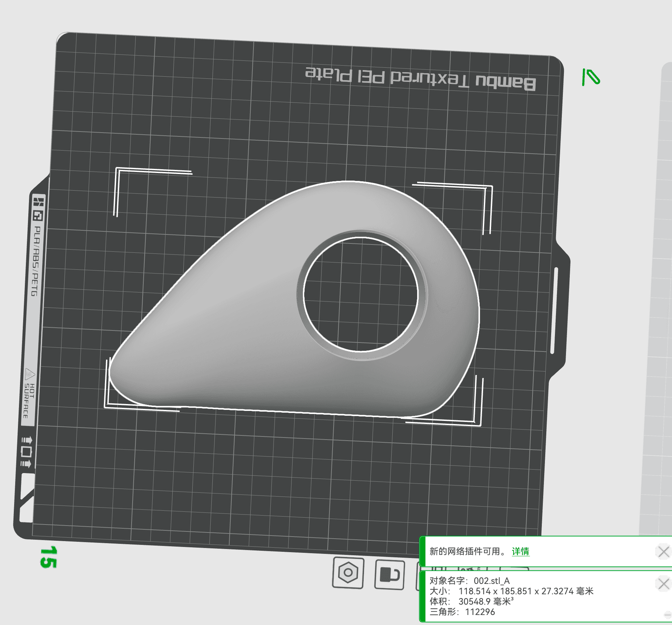Click the PLA/ABS/PETG label on plate edge
The image size is (672, 625).
(36, 261)
